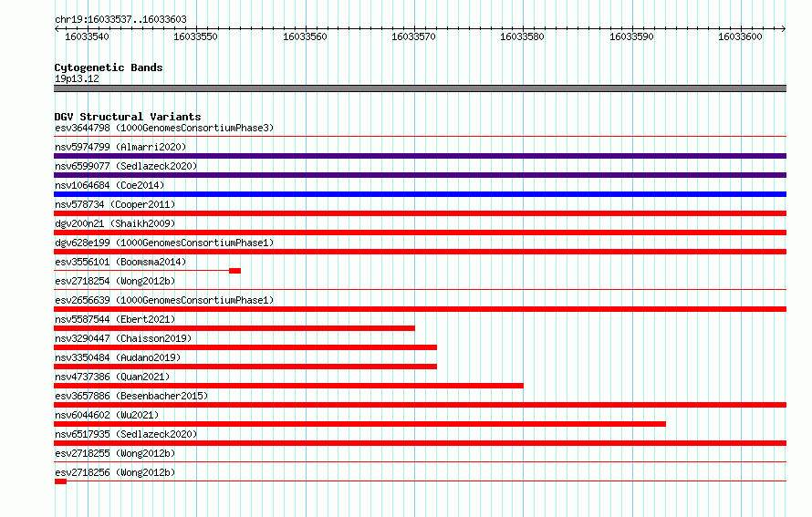
Task: Click the Cytogenetic Bands track title
Action: pos(109,67)
